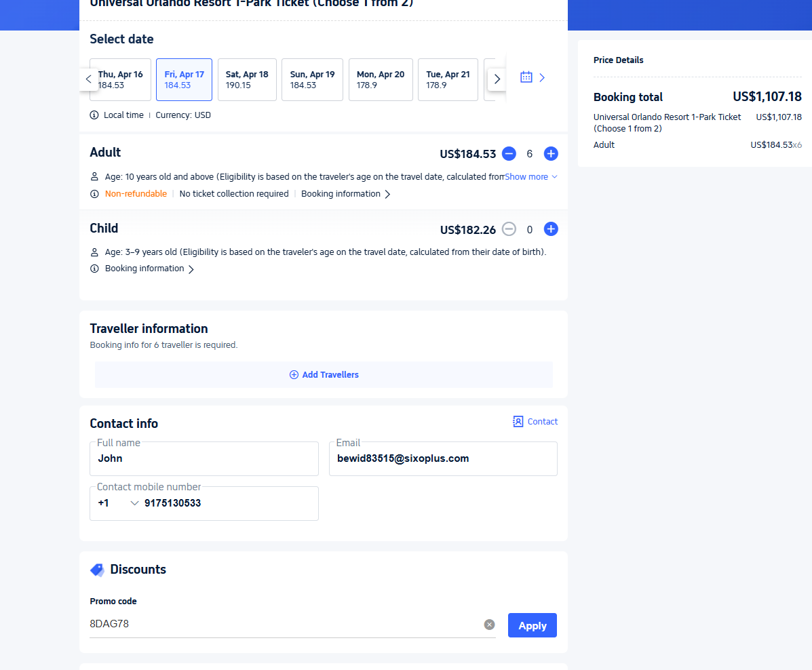The width and height of the screenshot is (812, 670).
Task: Click Adult quantity value 6
Action: 530,154
